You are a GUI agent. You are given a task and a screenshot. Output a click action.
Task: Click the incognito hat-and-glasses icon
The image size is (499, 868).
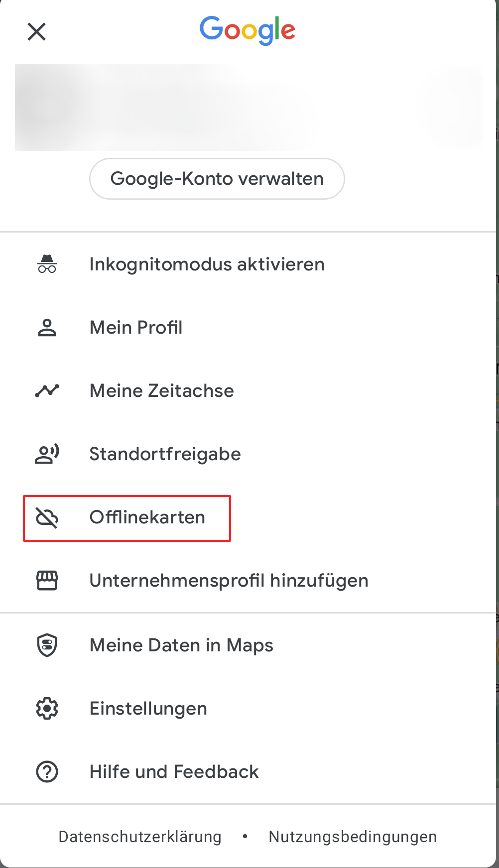(47, 264)
